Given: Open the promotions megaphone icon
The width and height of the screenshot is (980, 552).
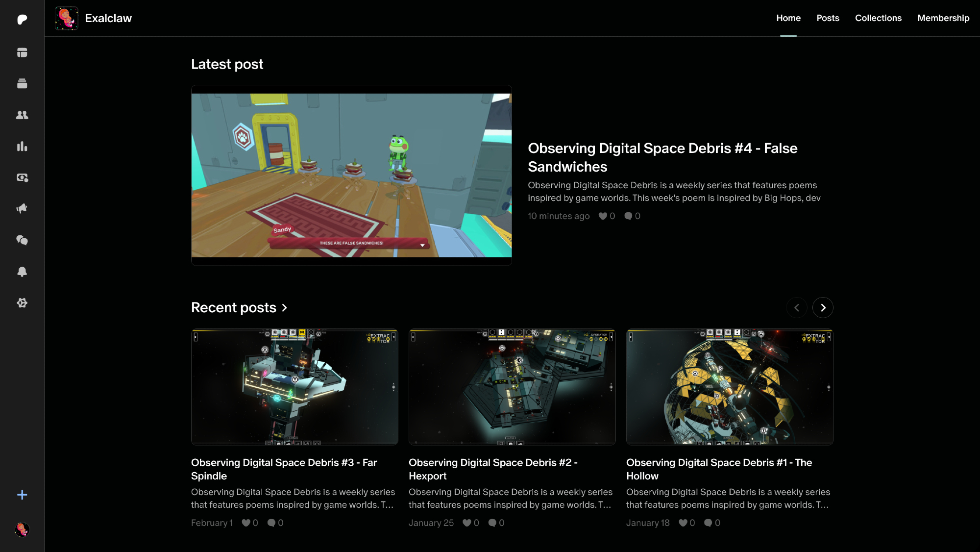Looking at the screenshot, I should click(22, 209).
